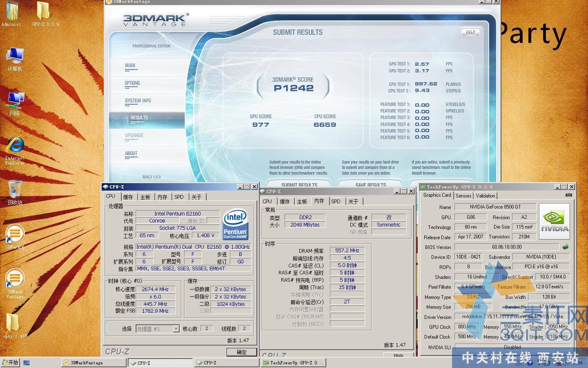The image size is (588, 368).
Task: Click the NVIDIA logo in GPU-Z
Action: (555, 221)
